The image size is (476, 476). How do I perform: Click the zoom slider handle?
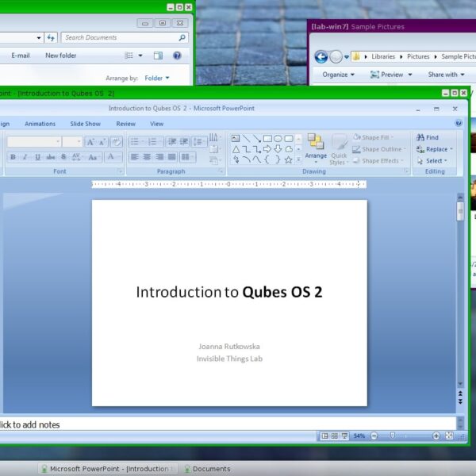click(393, 436)
